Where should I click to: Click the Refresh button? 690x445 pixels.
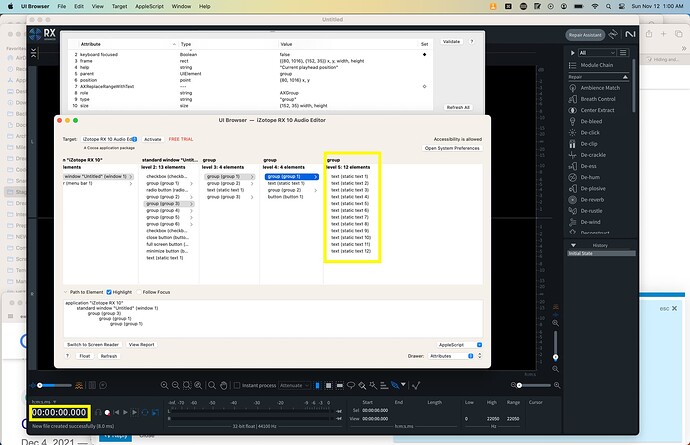coord(109,357)
